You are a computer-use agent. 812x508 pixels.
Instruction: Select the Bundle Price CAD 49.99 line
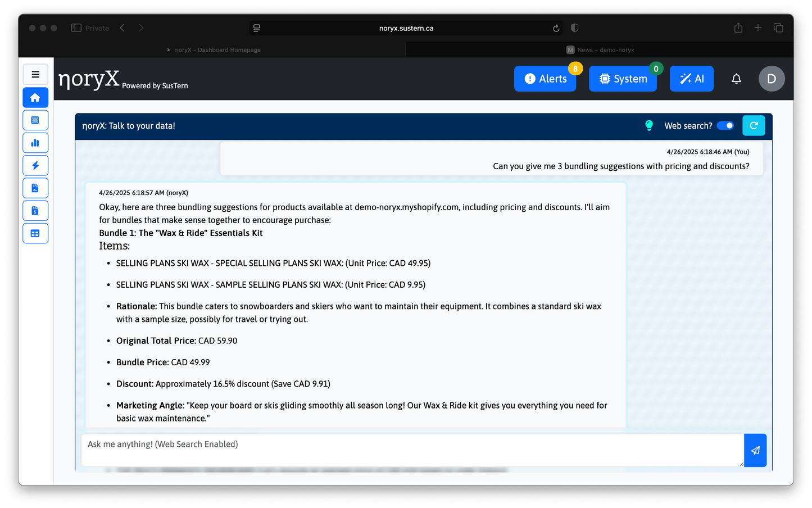pyautogui.click(x=163, y=362)
